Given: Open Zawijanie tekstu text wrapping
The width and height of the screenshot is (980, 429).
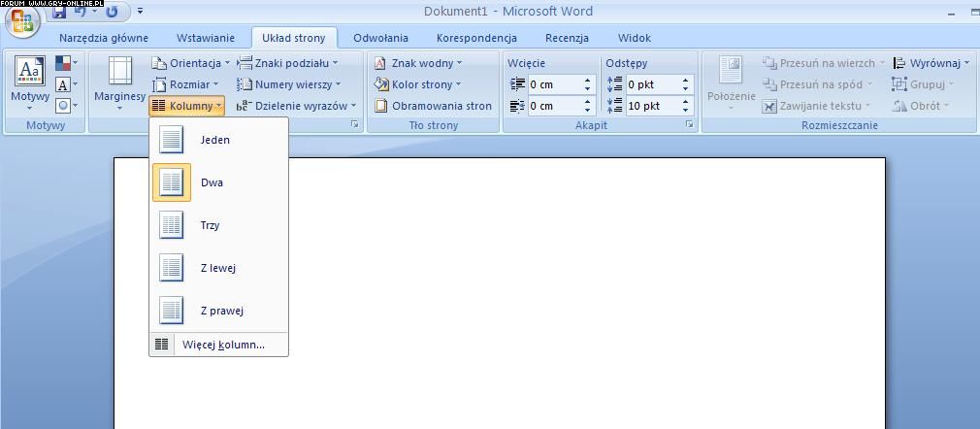Looking at the screenshot, I should pos(817,106).
